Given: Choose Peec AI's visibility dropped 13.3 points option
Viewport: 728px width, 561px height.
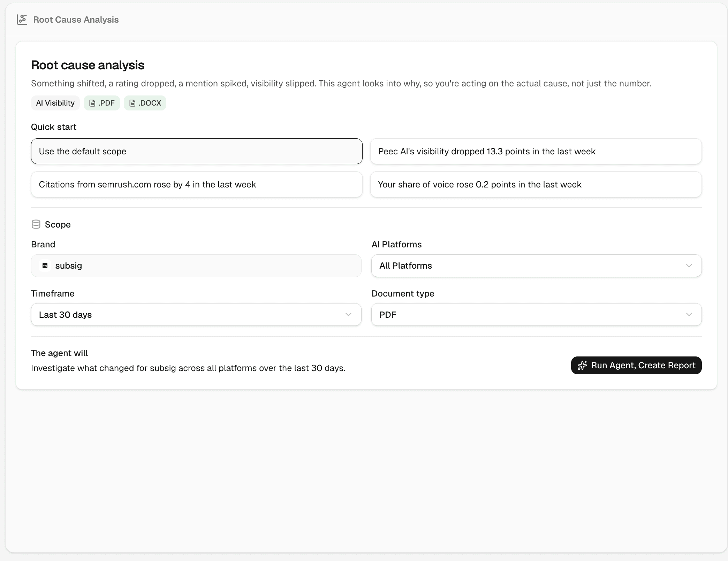Looking at the screenshot, I should click(x=536, y=151).
